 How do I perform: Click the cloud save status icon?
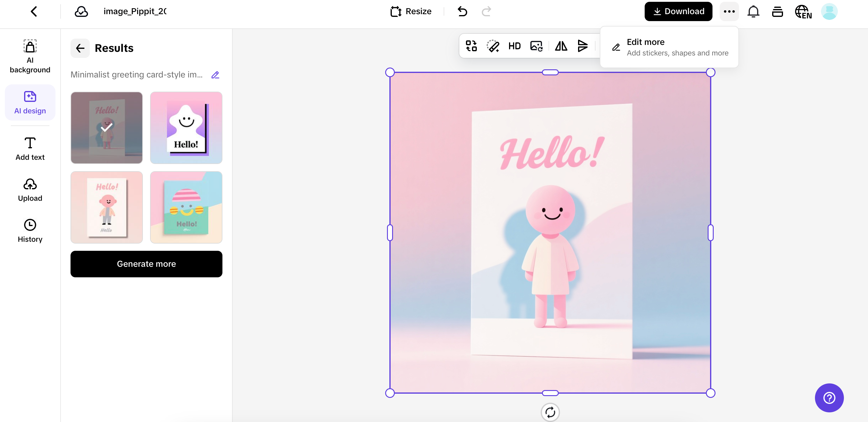81,11
